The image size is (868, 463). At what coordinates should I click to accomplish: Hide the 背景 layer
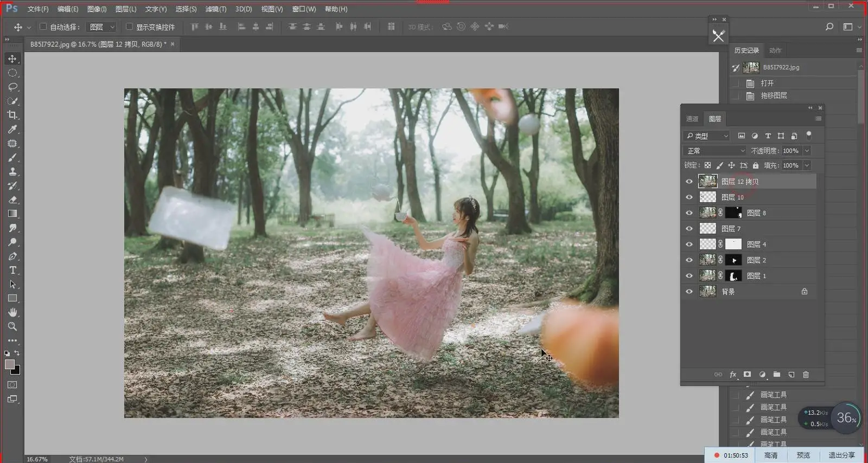click(x=689, y=292)
